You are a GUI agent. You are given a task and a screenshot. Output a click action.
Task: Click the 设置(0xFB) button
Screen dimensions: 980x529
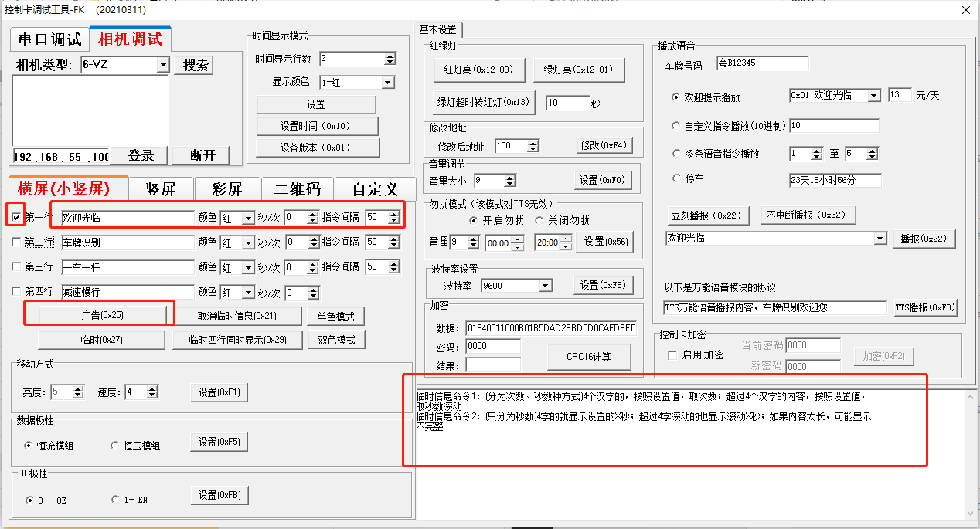(x=219, y=495)
